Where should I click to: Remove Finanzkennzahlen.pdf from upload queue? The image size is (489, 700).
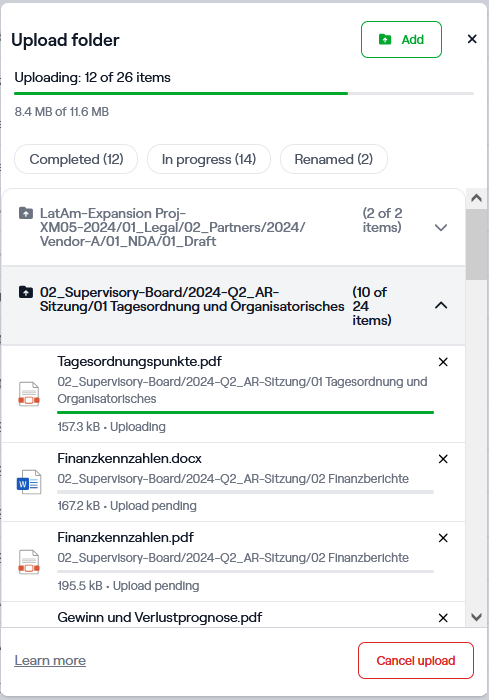[443, 538]
